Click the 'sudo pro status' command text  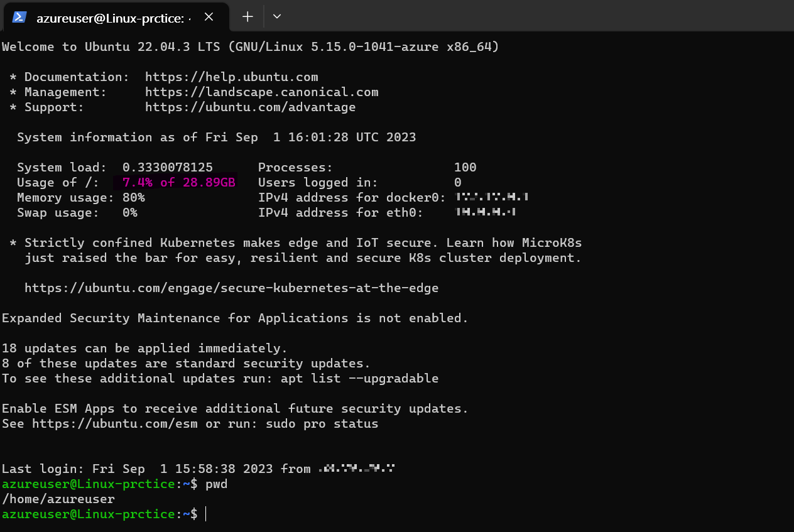[x=322, y=424]
